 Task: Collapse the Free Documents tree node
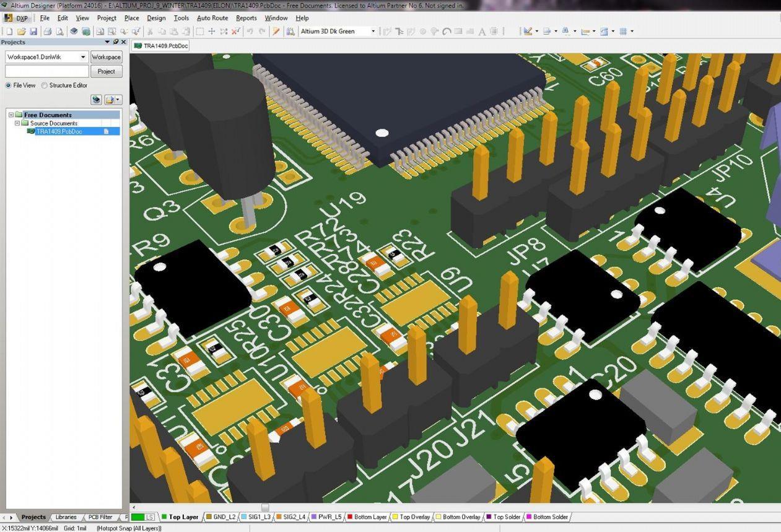click(11, 115)
